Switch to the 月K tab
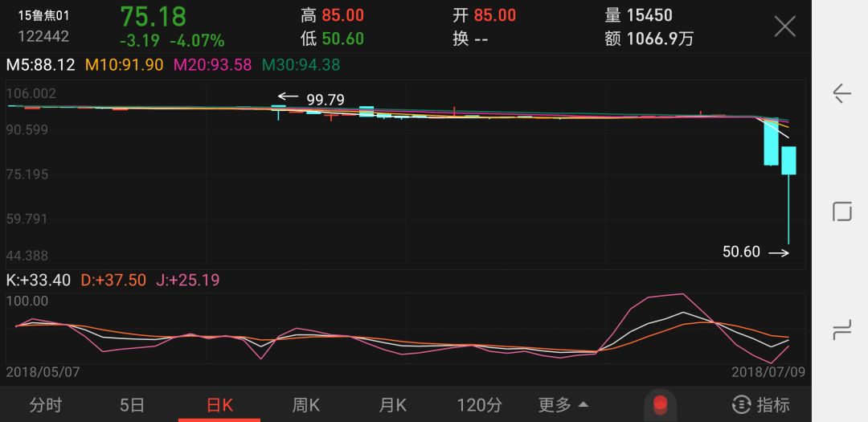Screen dimensions: 868x422 (392, 405)
